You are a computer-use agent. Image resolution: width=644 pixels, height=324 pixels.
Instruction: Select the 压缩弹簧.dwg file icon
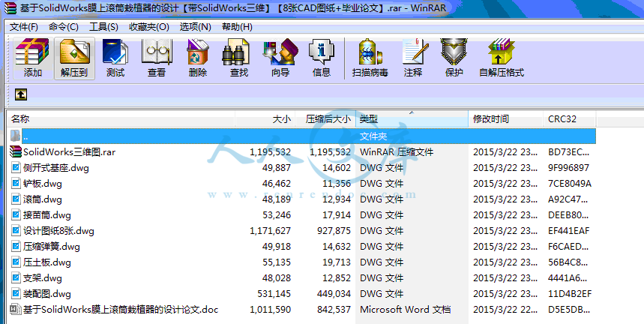(x=16, y=247)
